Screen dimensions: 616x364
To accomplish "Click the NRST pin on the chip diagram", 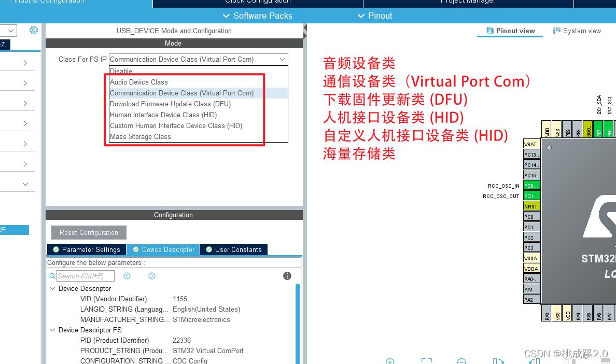I will (x=531, y=206).
